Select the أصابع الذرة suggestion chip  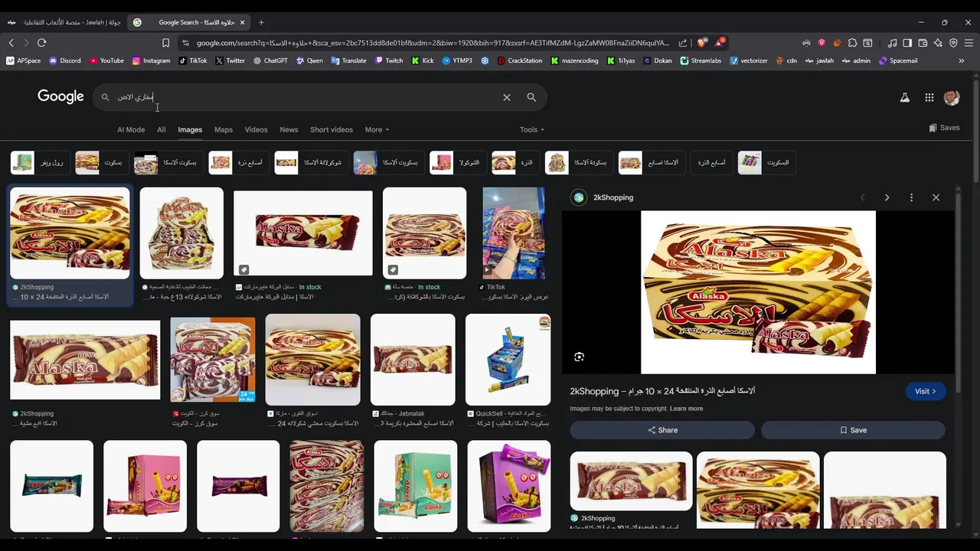pyautogui.click(x=711, y=162)
